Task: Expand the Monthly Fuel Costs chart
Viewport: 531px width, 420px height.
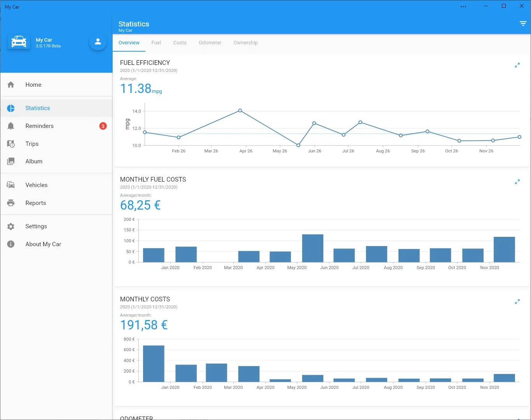Action: 517,182
